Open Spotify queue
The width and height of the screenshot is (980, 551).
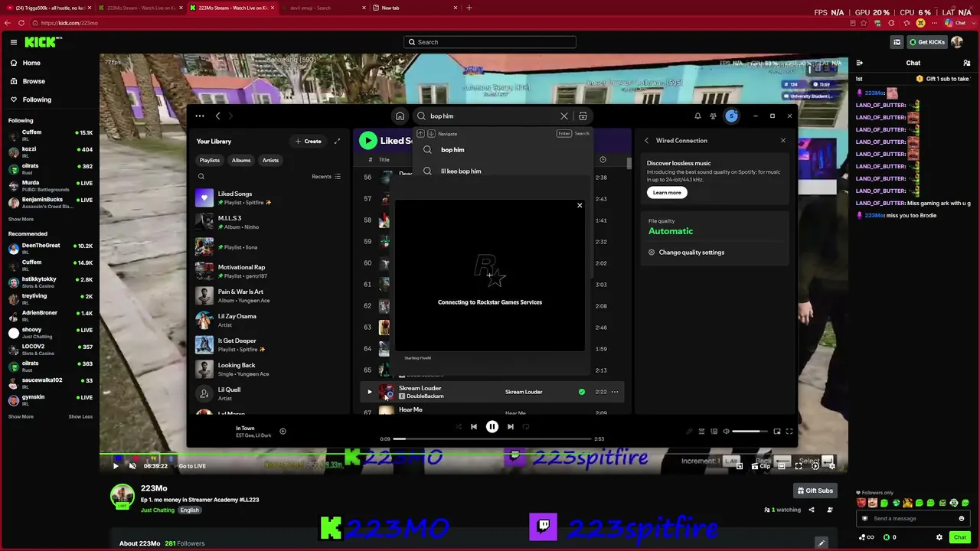701,432
